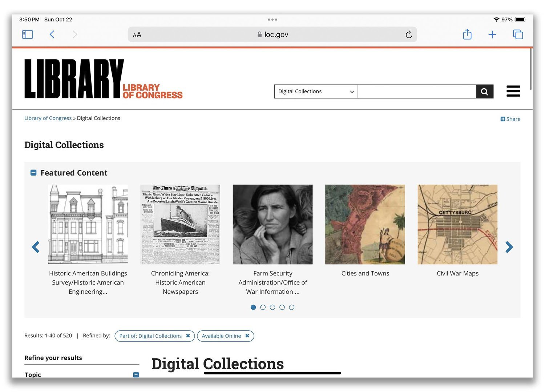Click the Share link
This screenshot has height=392, width=545.
click(x=510, y=119)
